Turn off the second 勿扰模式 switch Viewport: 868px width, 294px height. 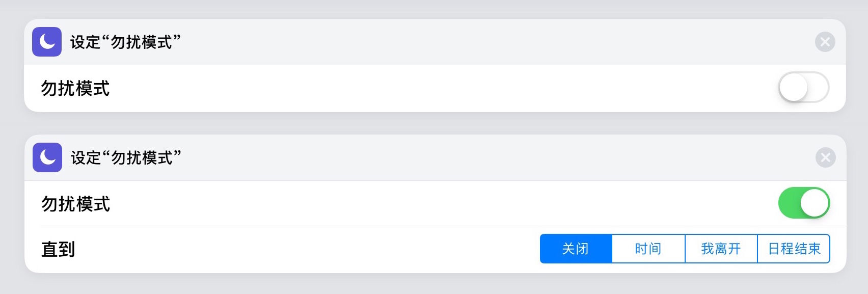coord(804,203)
